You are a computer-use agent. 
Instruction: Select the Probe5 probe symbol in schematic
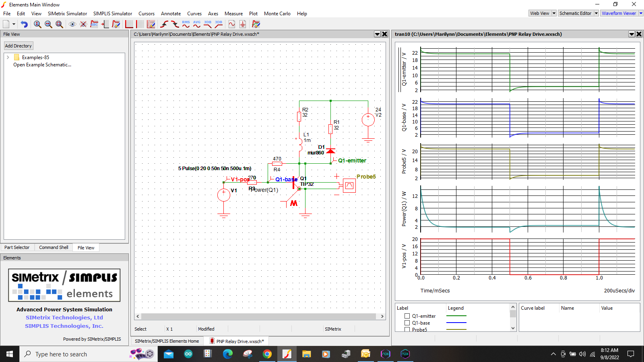(x=349, y=185)
